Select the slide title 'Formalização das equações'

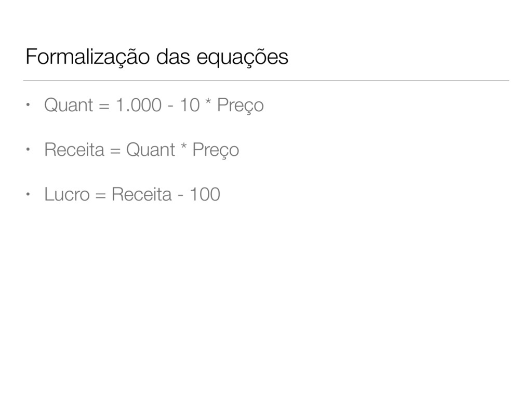tap(157, 57)
